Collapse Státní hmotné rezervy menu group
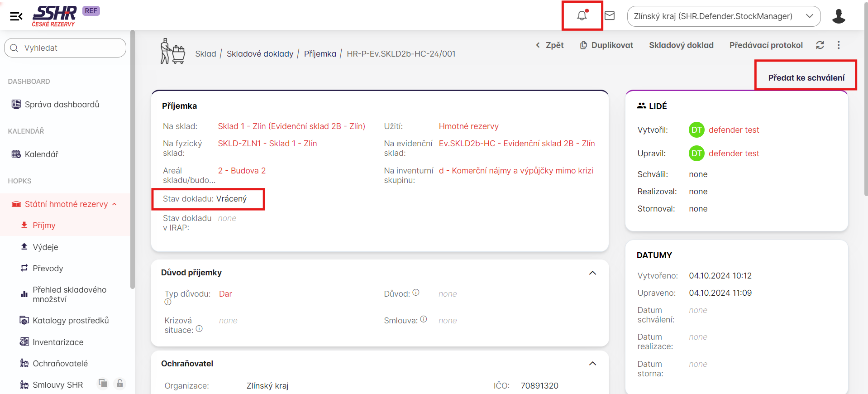Viewport: 868px width, 394px height. click(114, 204)
